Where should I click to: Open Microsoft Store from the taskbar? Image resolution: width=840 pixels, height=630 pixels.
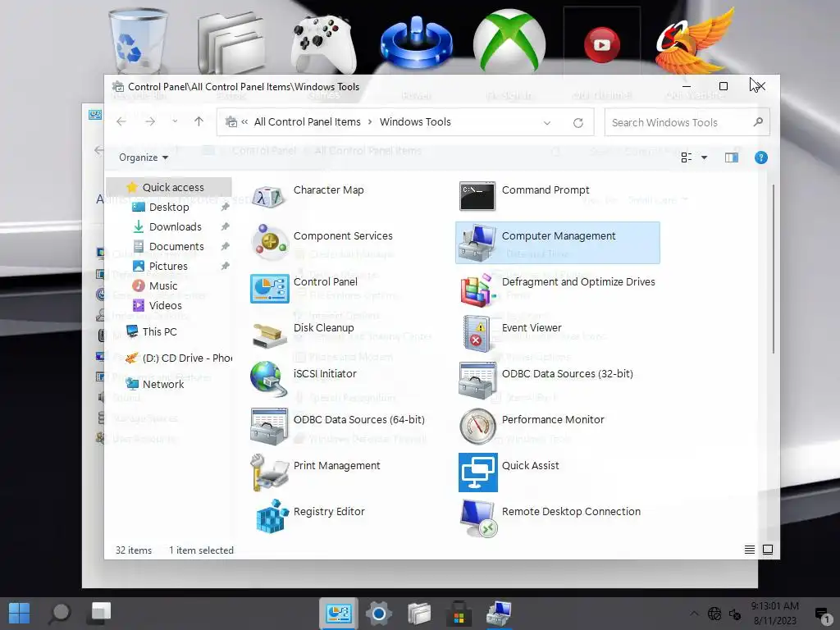[459, 614]
